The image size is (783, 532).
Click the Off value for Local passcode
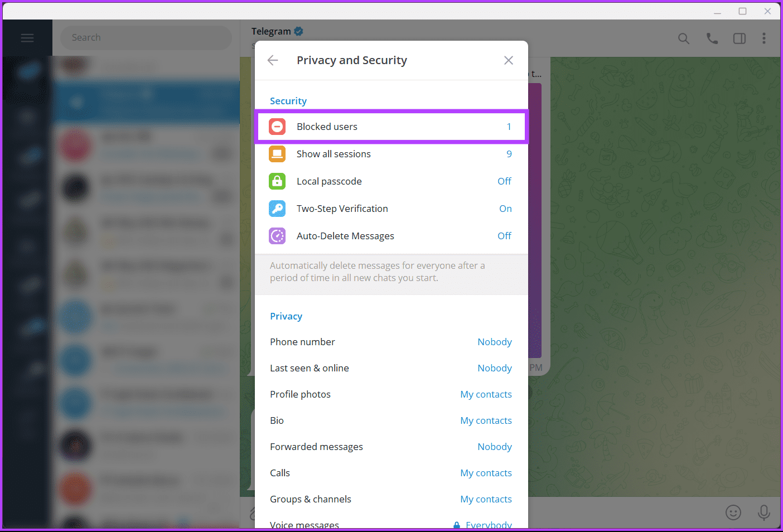click(504, 181)
